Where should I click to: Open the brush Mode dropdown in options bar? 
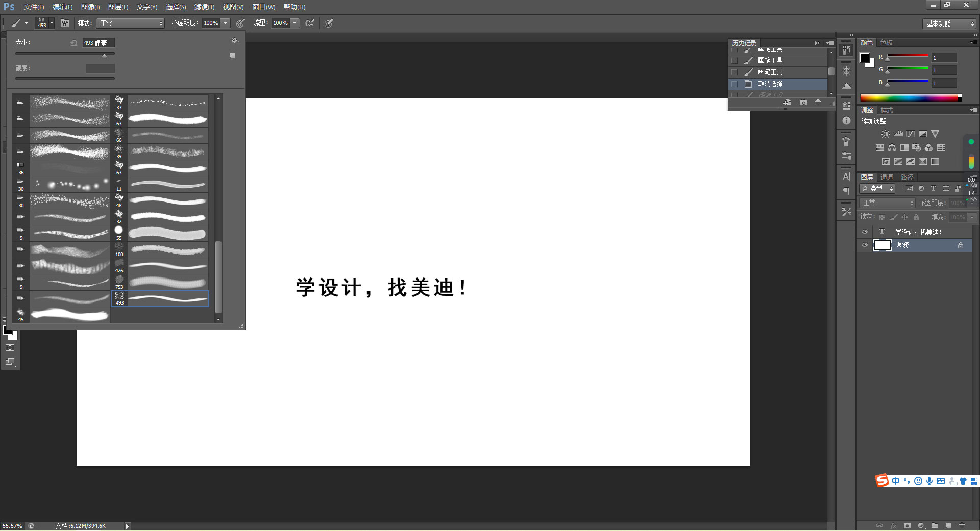(x=130, y=23)
